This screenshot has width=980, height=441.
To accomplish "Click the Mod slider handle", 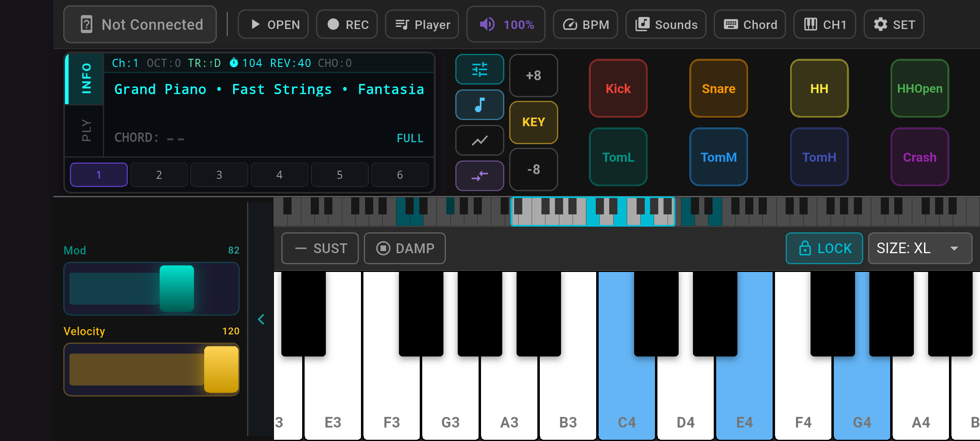I will pos(177,289).
